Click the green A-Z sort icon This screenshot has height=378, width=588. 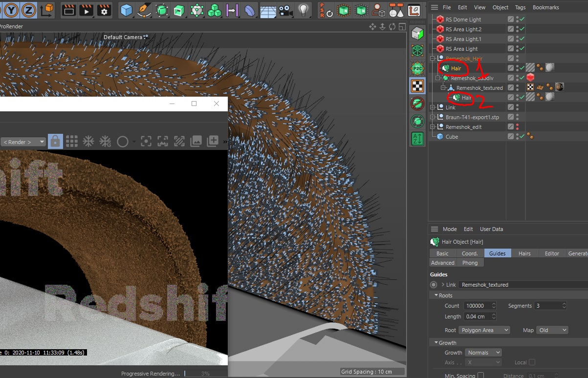(417, 138)
